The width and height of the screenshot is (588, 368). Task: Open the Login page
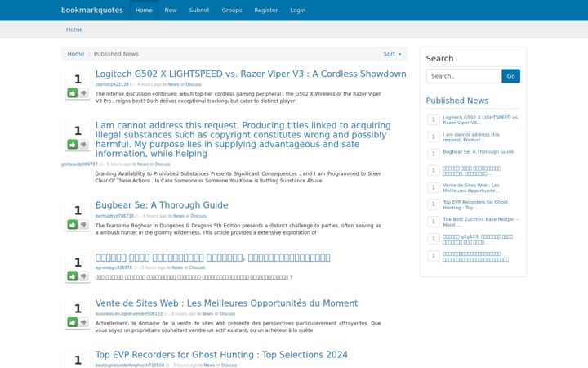coord(298,10)
